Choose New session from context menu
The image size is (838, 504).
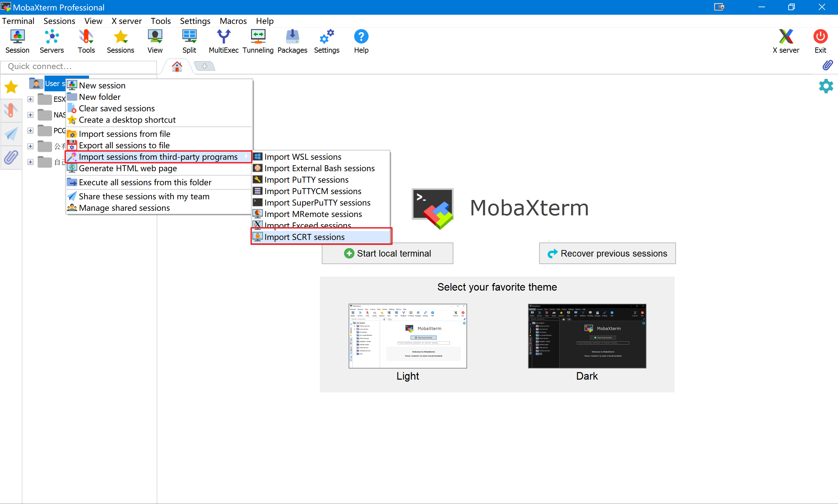point(159,85)
